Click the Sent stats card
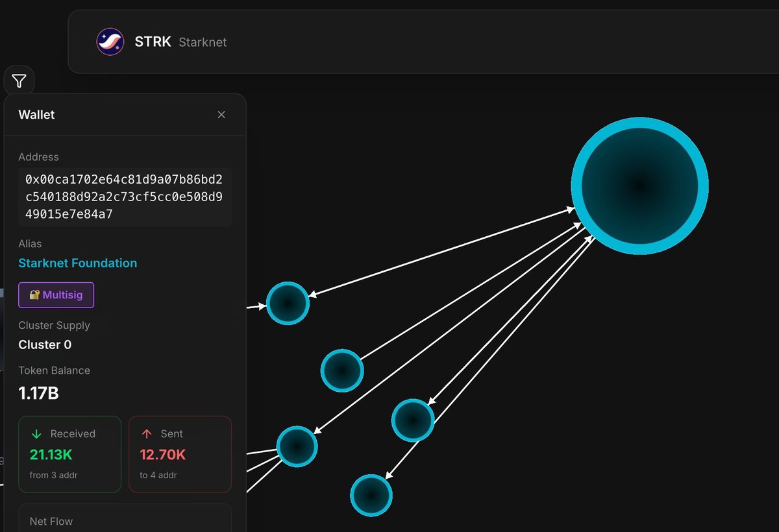The width and height of the screenshot is (779, 532). (x=180, y=454)
